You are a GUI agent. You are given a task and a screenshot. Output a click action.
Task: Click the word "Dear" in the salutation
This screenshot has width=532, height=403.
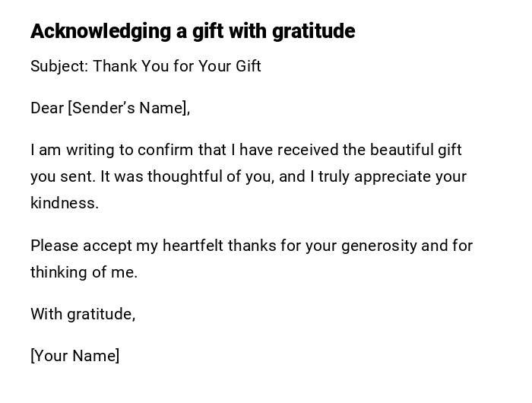click(x=46, y=108)
